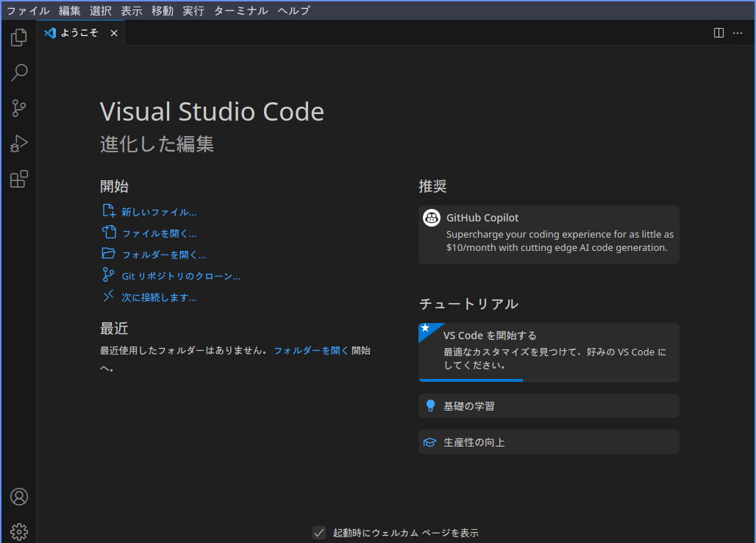Image resolution: width=756 pixels, height=543 pixels.
Task: Click the 起動時にウェルカム ページを表示 label text
Action: click(405, 533)
